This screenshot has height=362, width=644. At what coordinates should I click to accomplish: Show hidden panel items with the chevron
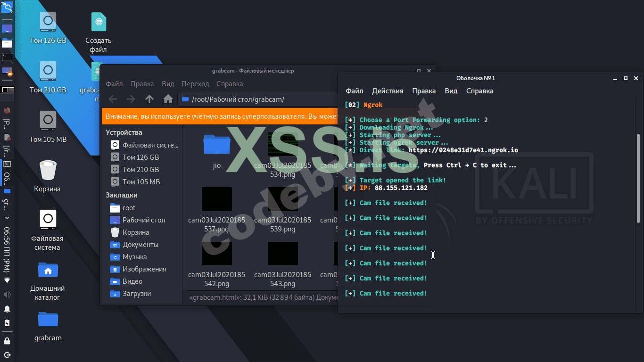pos(7,218)
